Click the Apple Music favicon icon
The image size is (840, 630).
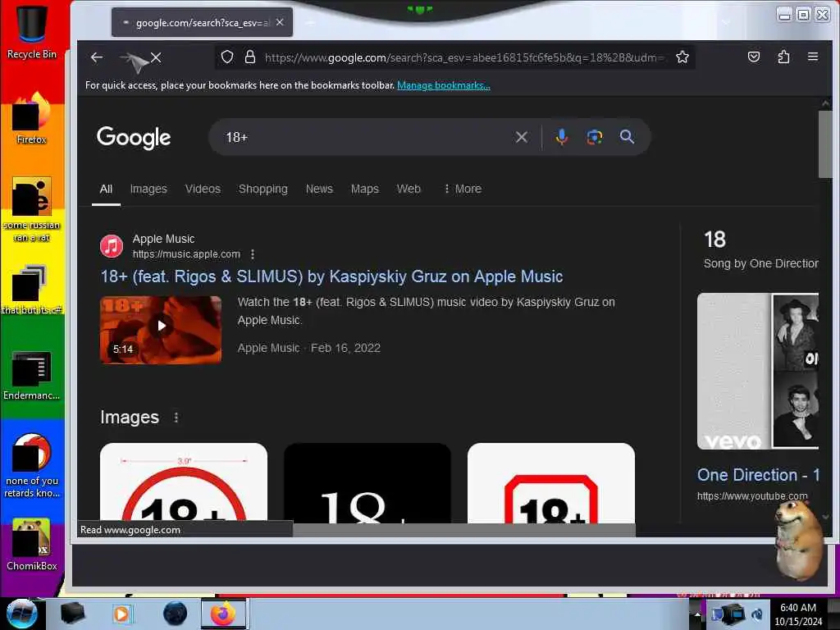112,246
